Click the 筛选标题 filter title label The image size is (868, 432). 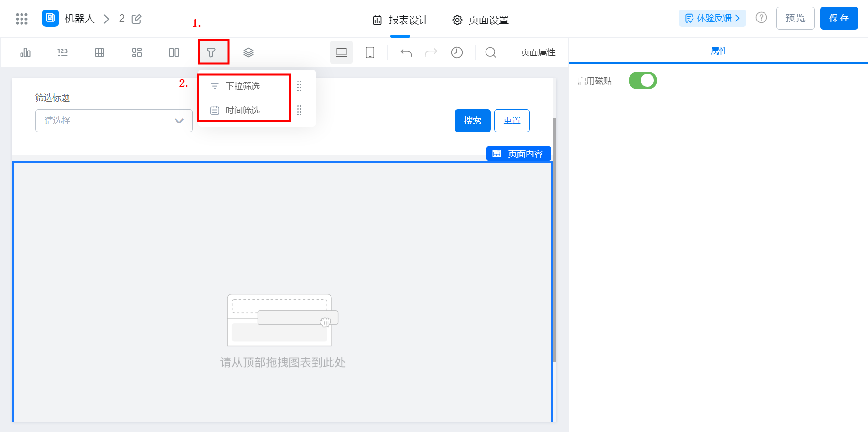point(52,98)
